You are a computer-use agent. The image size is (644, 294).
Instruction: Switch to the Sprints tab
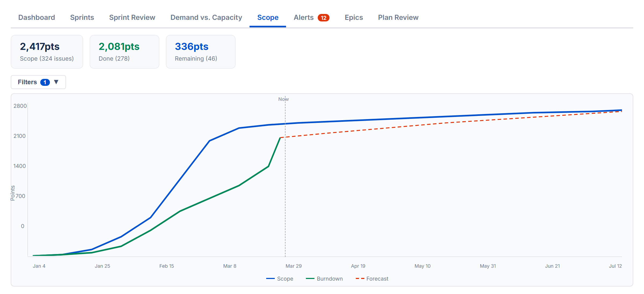82,17
